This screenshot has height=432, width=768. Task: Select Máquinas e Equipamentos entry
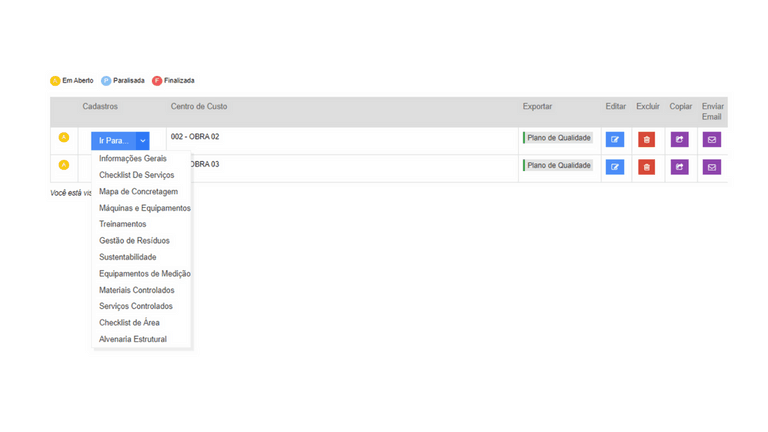pyautogui.click(x=144, y=208)
